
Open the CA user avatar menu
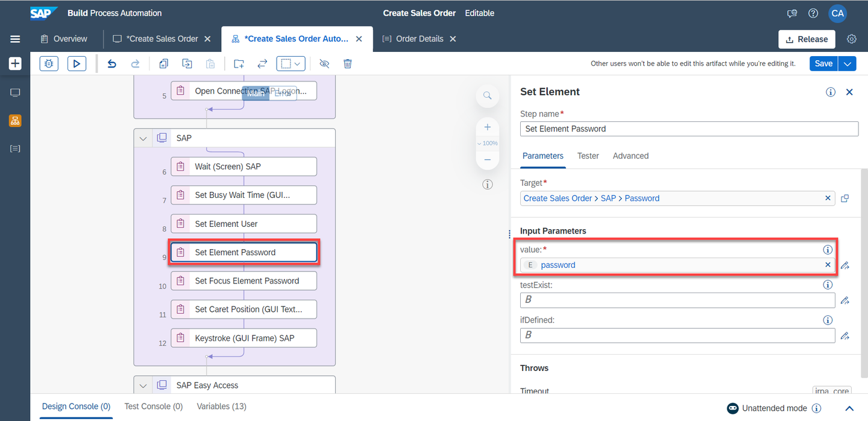837,13
